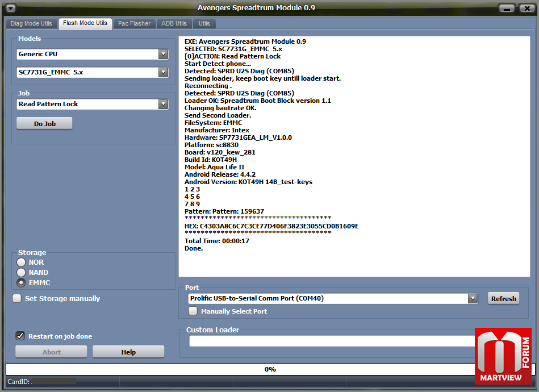Click the Hardware: SP7731GEA_LM_V1.0.0 line

[238, 137]
